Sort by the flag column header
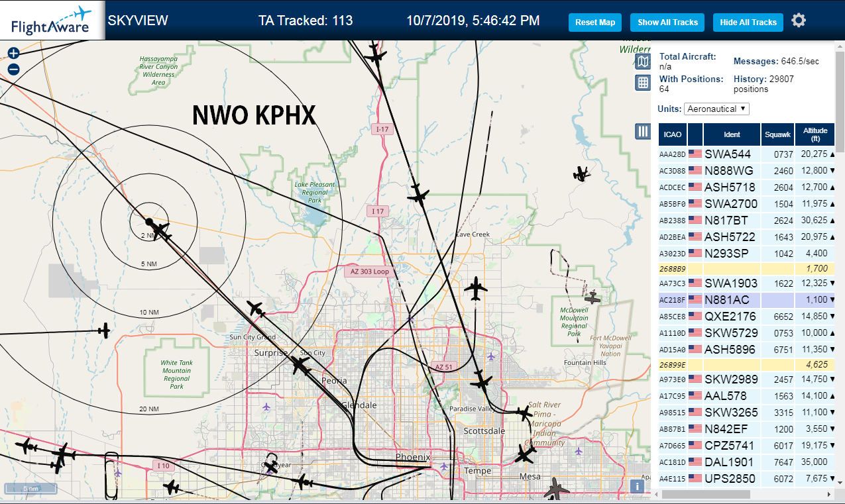845x504 pixels. 695,134
